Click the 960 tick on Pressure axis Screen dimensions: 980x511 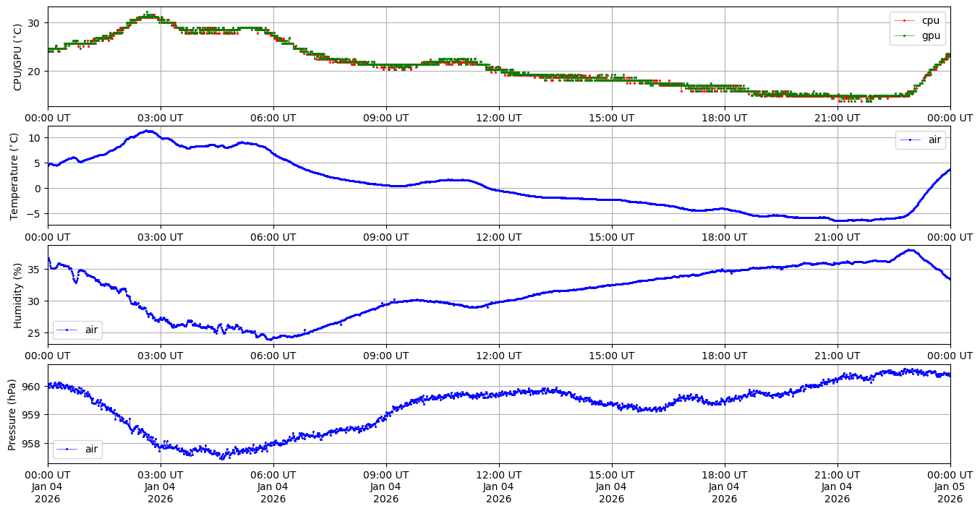point(33,387)
